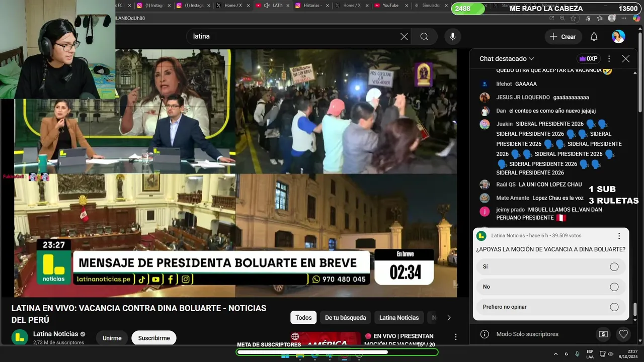Viewport: 644px width, 362px height.
Task: Click the live video player
Action: pyautogui.click(x=235, y=173)
